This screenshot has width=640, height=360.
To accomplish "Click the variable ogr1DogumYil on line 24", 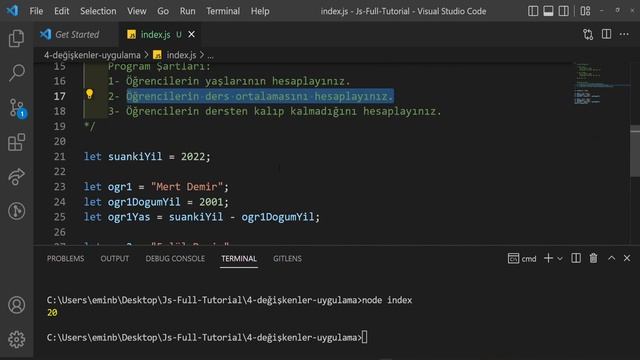I will pos(144,202).
